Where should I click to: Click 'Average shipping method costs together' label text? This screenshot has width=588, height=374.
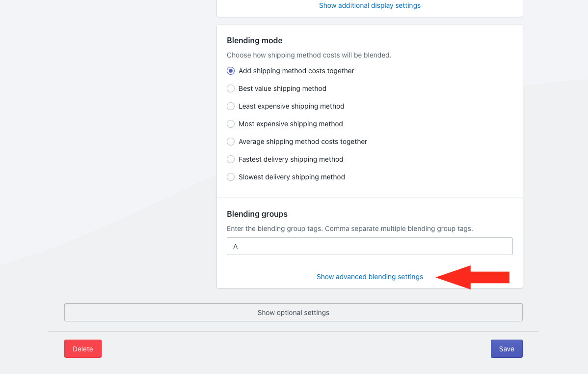303,142
